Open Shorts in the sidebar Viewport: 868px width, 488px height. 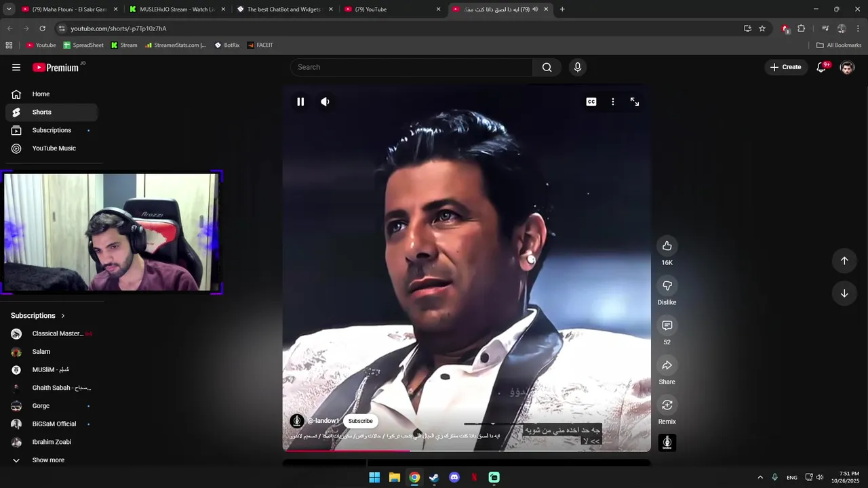[52, 113]
